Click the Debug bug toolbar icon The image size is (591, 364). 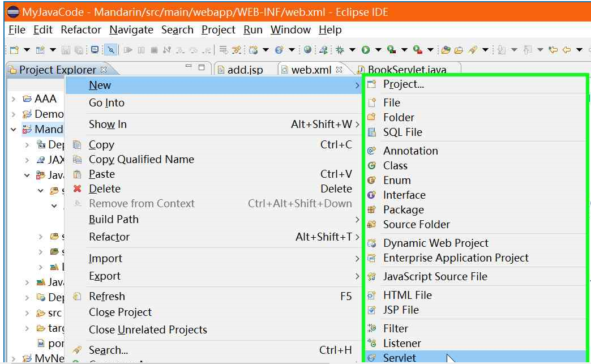pyautogui.click(x=340, y=50)
